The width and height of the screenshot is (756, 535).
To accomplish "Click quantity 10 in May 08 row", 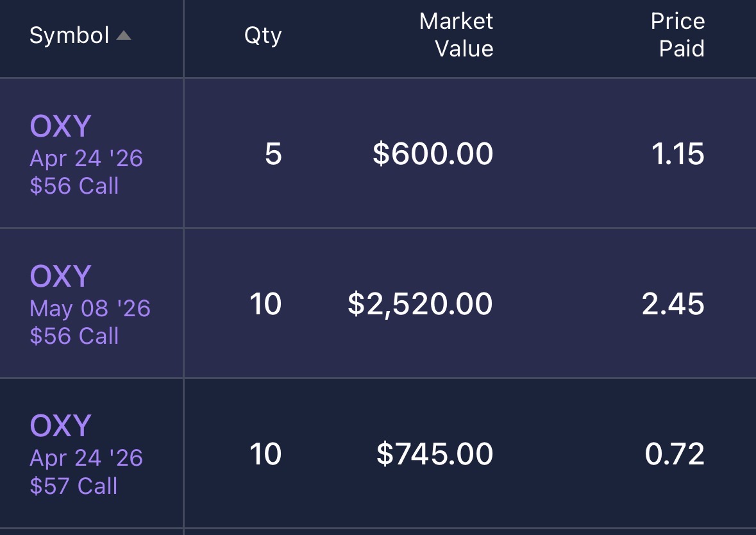I will (265, 304).
